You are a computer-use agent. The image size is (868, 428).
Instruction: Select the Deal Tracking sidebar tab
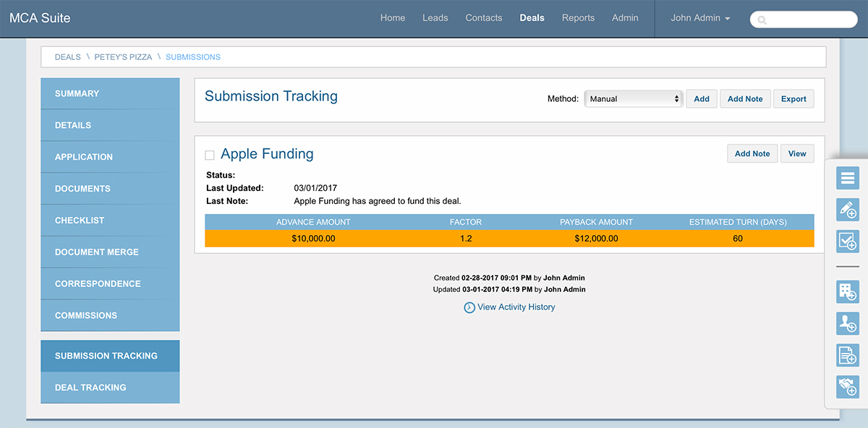[110, 388]
